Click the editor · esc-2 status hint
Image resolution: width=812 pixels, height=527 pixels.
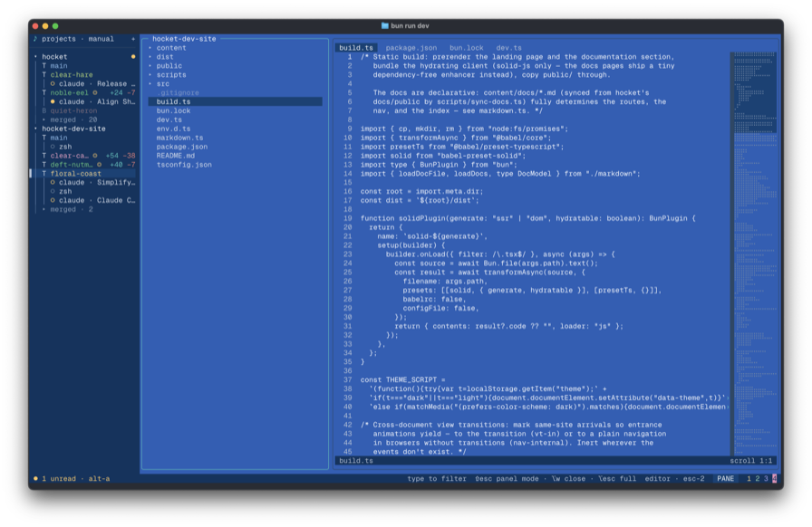[674, 478]
